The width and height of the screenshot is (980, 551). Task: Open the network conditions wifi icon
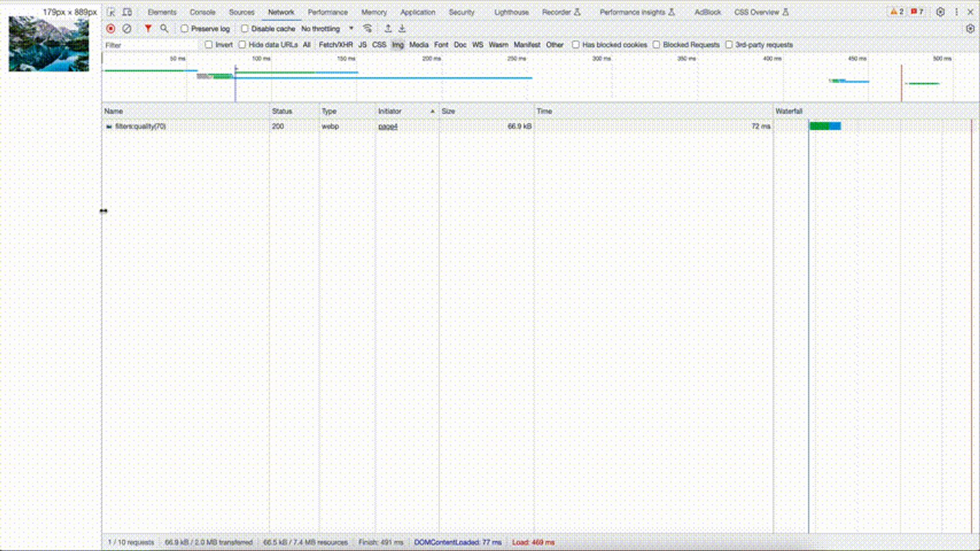tap(367, 29)
